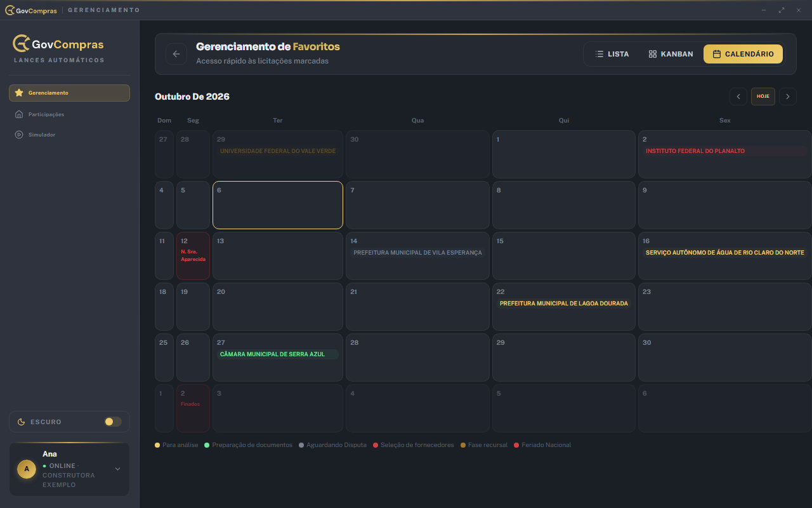This screenshot has height=508, width=812.
Task: Click Ana's avatar circle
Action: coord(27,469)
